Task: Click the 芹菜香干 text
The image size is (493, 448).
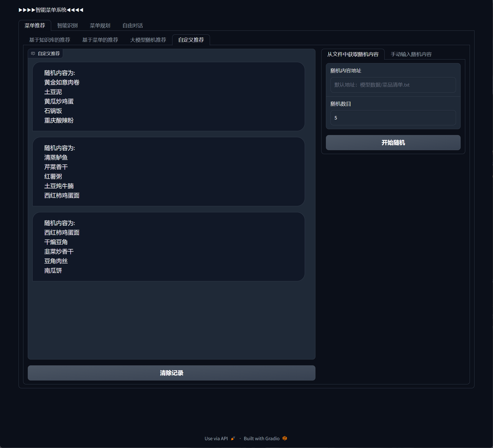Action: click(x=56, y=167)
